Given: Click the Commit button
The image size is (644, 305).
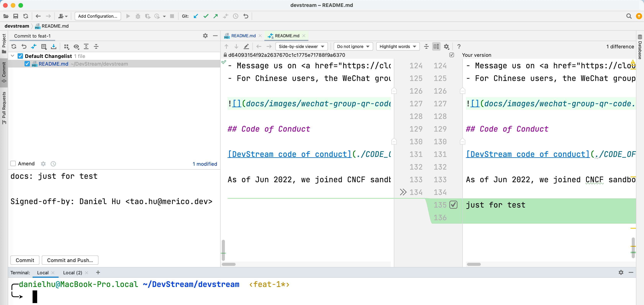Looking at the screenshot, I should 25,260.
